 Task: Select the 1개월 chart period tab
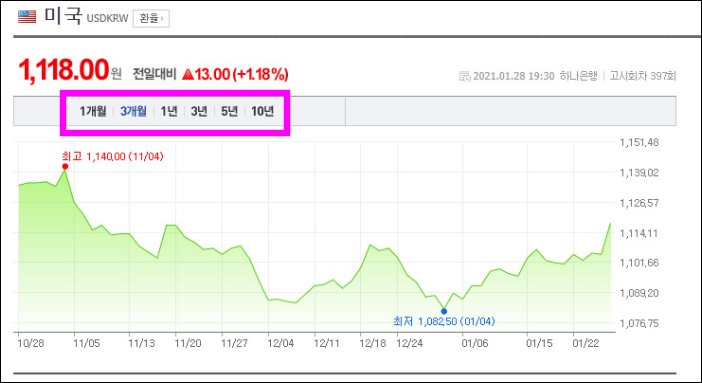[93, 111]
